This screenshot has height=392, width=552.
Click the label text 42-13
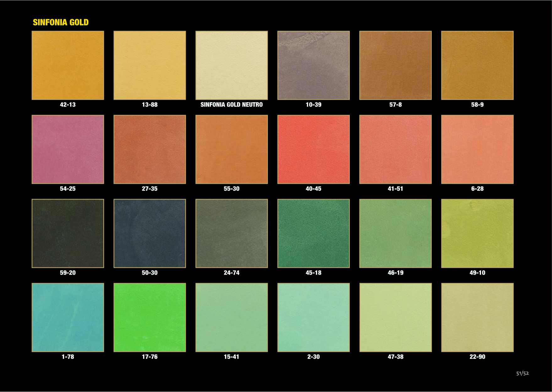[68, 105]
